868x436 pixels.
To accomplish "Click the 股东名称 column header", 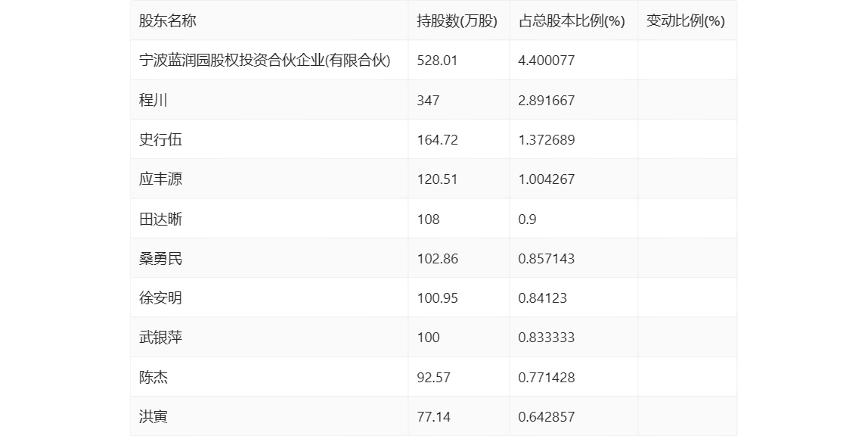I will coord(168,21).
